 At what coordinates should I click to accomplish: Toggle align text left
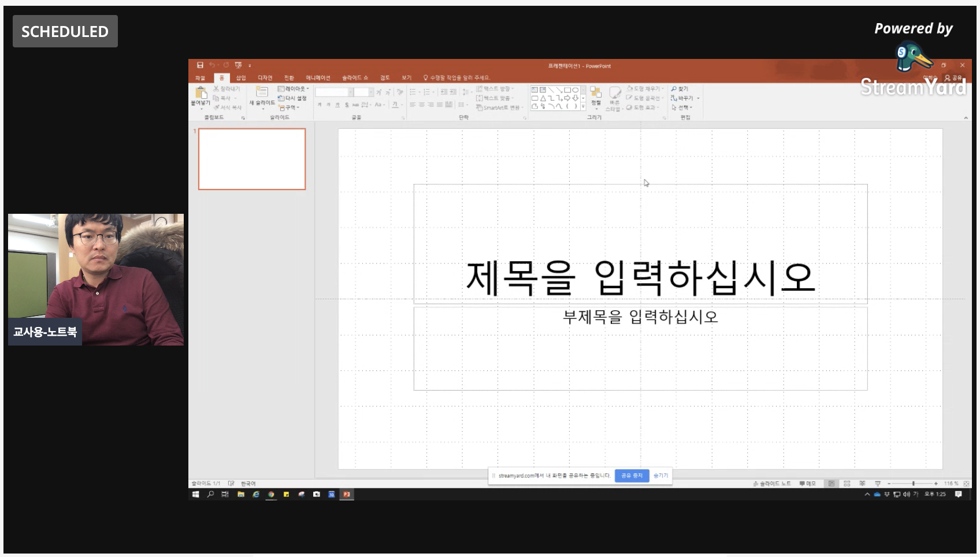pyautogui.click(x=413, y=105)
